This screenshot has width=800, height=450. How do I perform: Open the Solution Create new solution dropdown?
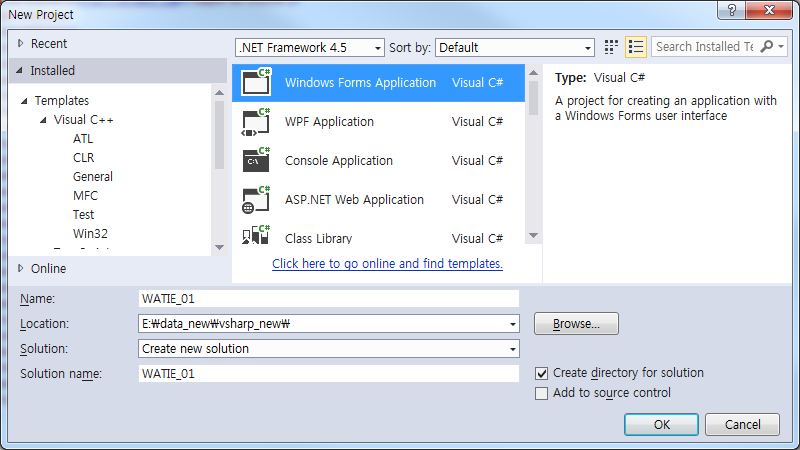(x=513, y=349)
